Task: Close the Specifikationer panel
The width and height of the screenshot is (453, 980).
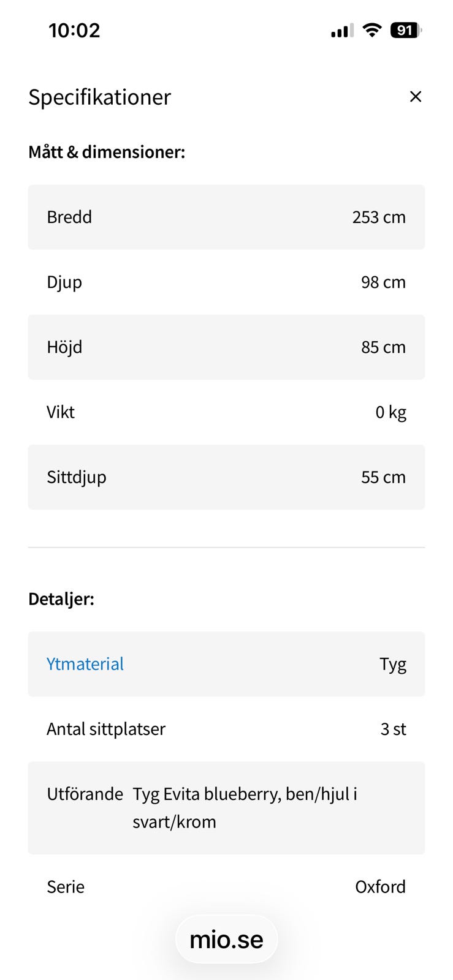Action: tap(415, 97)
